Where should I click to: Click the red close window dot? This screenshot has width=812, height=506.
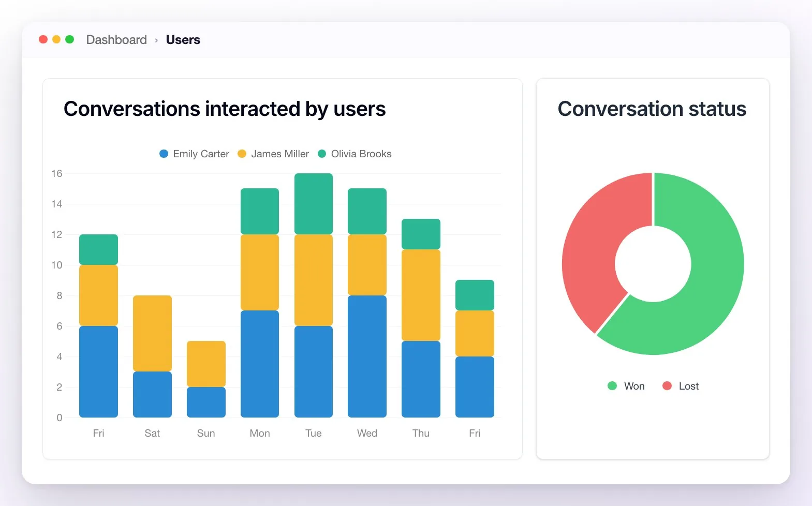coord(43,39)
